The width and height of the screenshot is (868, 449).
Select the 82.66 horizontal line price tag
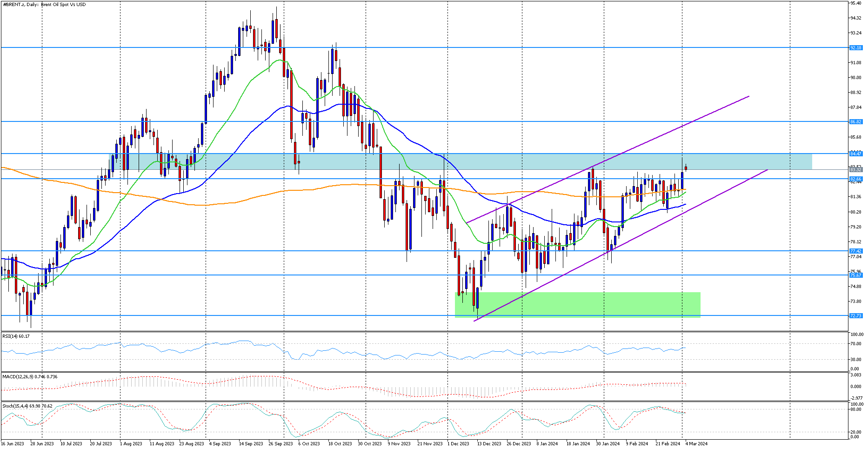(856, 179)
